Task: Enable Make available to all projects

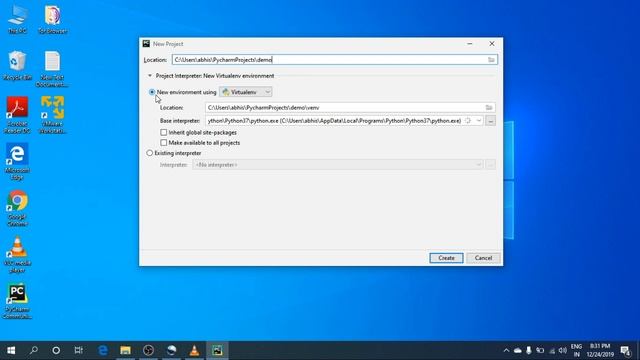Action: (164, 142)
